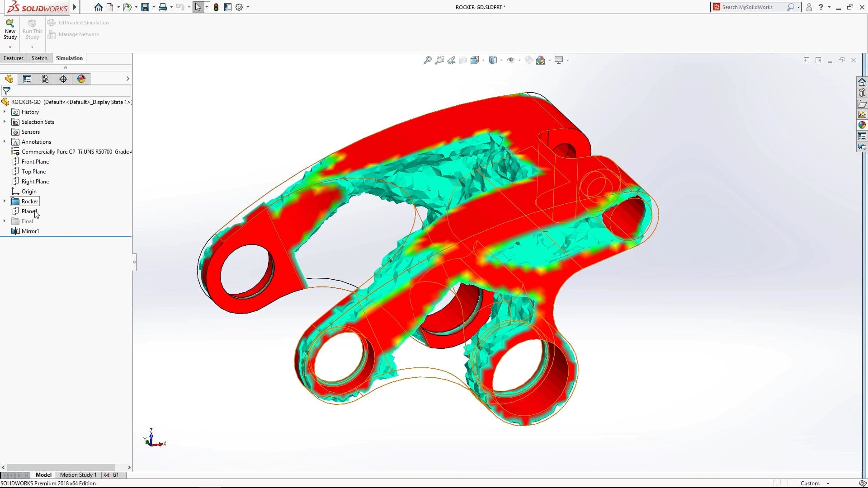Expand the Selection Sets node
This screenshot has width=868, height=488.
pos(5,122)
